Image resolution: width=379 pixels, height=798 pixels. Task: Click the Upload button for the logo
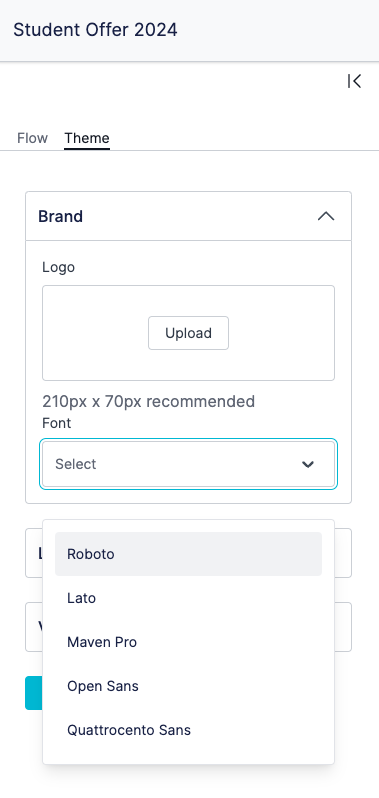188,333
